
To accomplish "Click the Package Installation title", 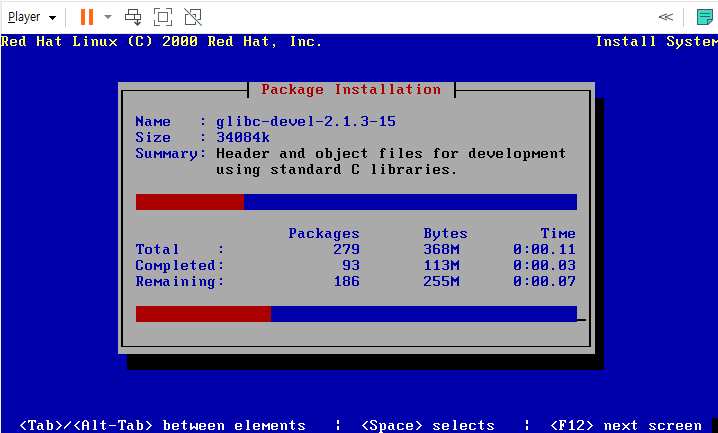I will [351, 89].
